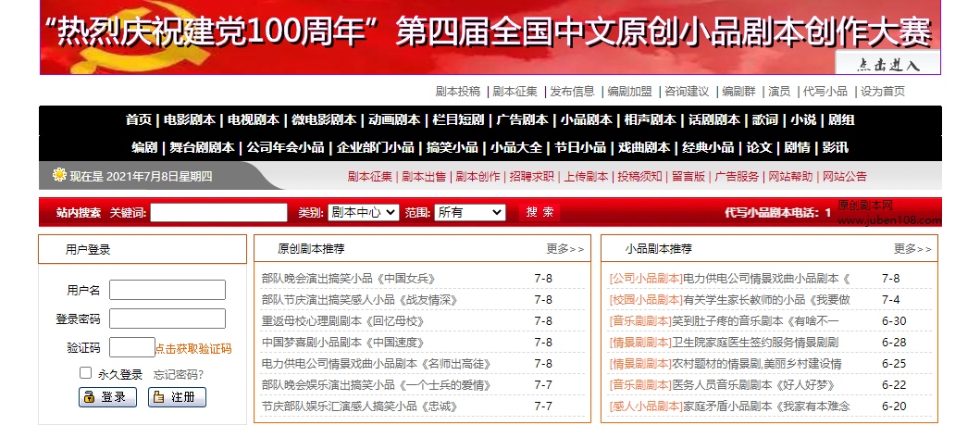This screenshot has width=980, height=425.
Task: Click the 忘记密码? link
Action: (x=179, y=375)
